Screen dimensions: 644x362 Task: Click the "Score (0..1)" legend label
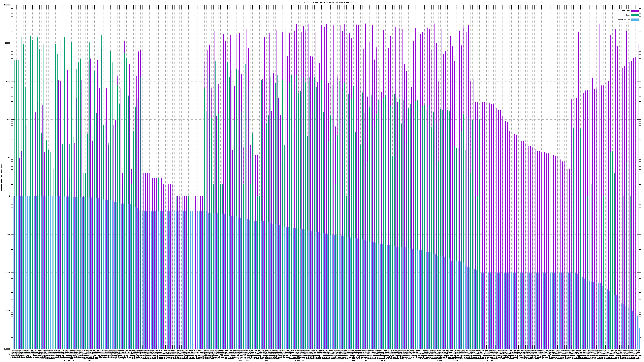click(x=624, y=20)
